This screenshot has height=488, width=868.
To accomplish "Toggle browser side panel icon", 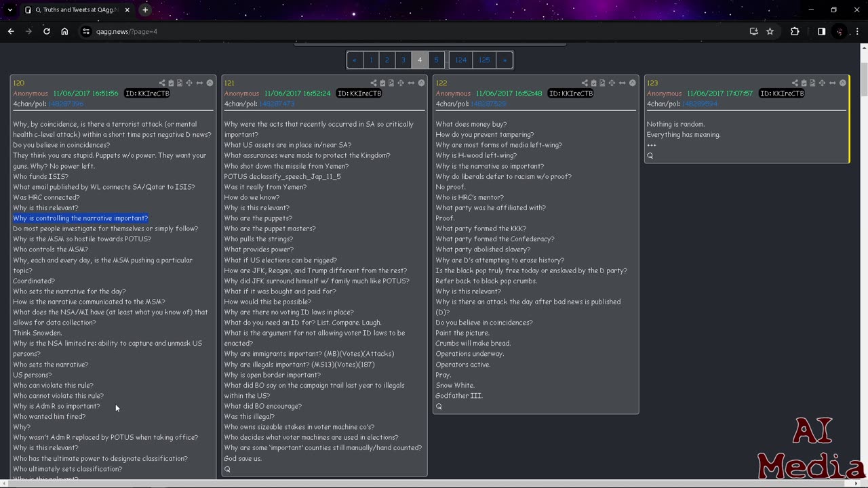I will click(x=821, y=31).
